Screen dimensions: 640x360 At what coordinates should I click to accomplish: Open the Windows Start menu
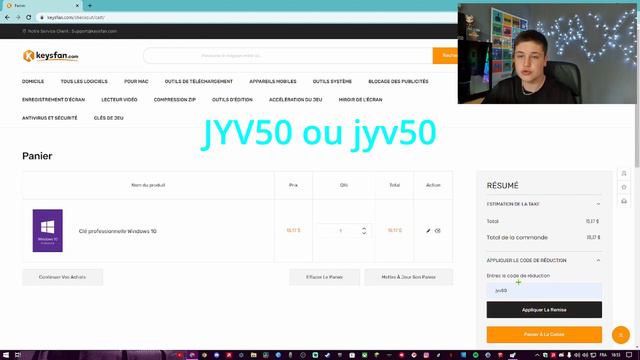pyautogui.click(x=6, y=355)
